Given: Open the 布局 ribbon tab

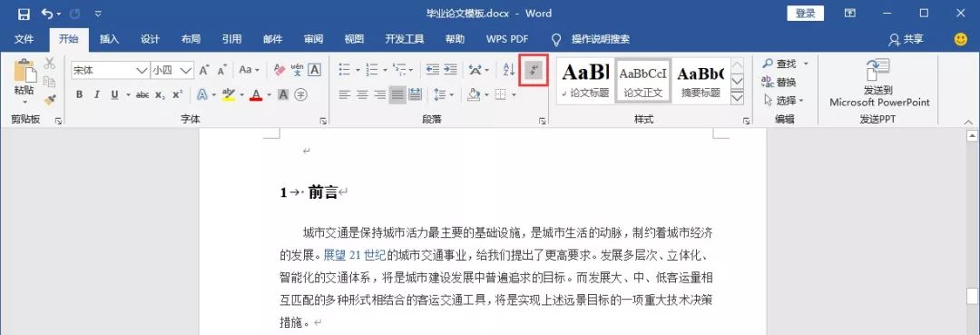Looking at the screenshot, I should 191,39.
